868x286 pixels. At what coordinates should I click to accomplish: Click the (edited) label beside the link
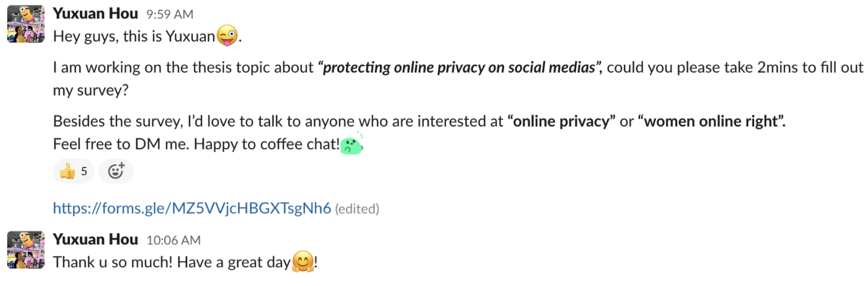(x=357, y=209)
